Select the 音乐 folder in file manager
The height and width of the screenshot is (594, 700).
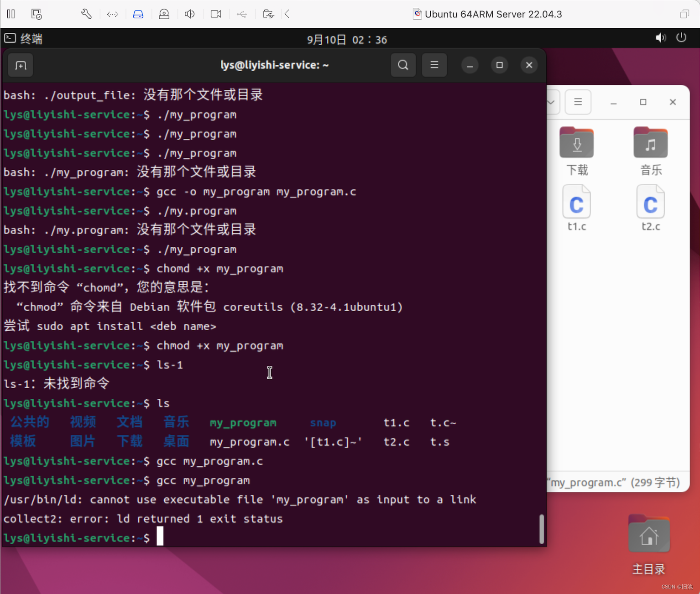point(651,151)
